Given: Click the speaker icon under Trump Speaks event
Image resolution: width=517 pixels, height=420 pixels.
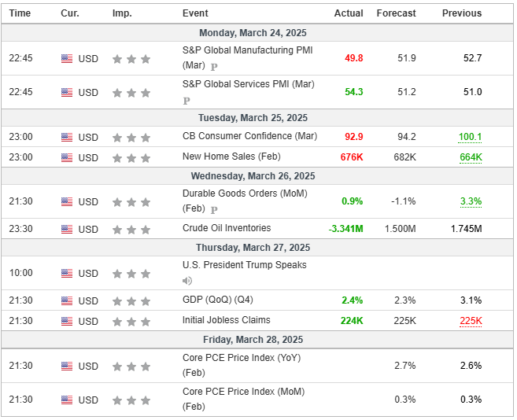Looking at the screenshot, I should [187, 281].
